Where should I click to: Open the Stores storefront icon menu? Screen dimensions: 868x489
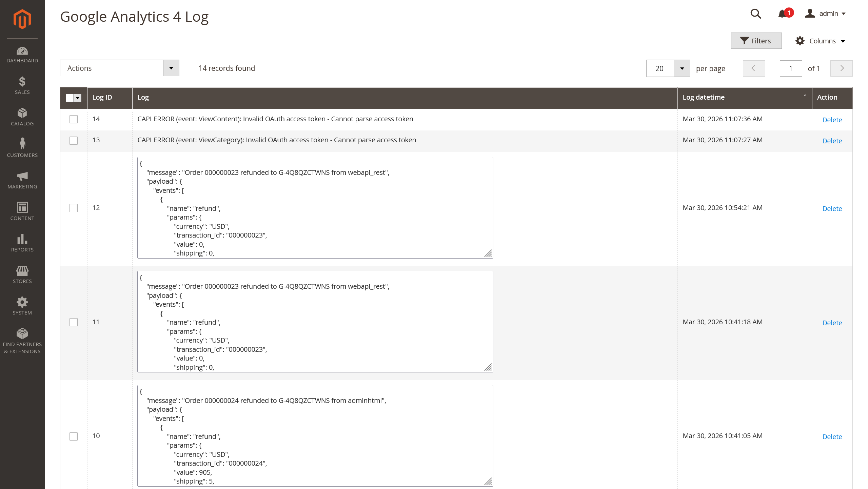22,271
